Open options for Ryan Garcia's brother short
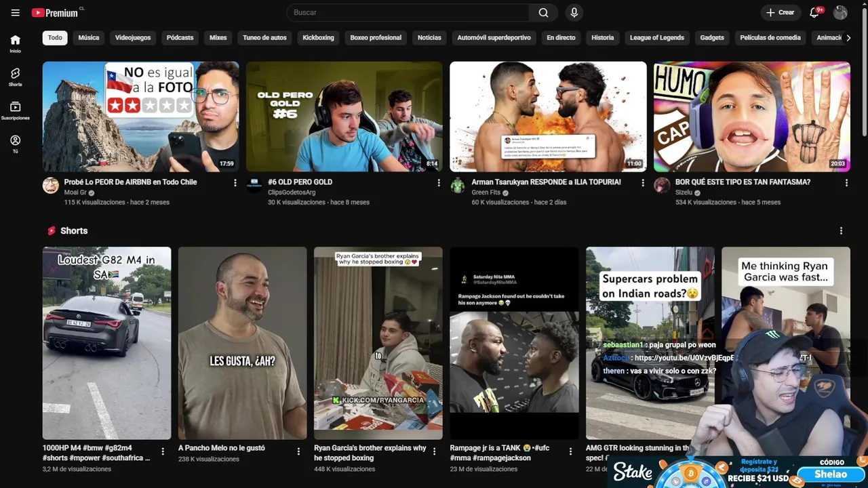The height and width of the screenshot is (488, 868). (x=435, y=451)
